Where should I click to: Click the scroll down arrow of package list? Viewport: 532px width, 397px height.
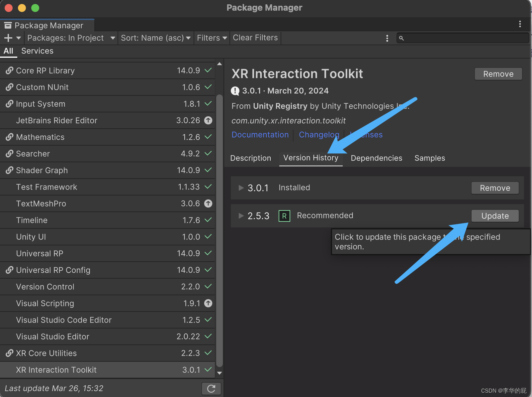pos(220,373)
